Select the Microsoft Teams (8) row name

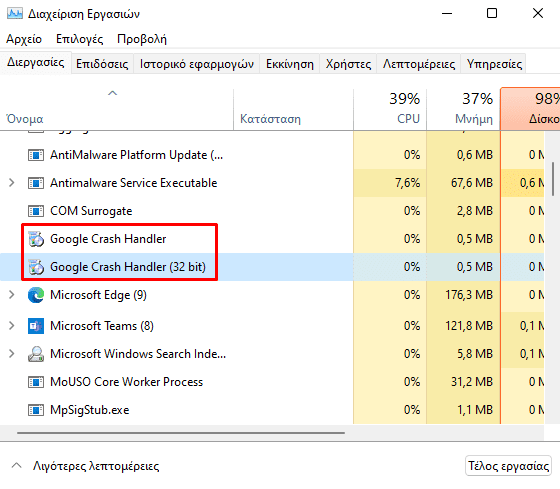tap(102, 326)
